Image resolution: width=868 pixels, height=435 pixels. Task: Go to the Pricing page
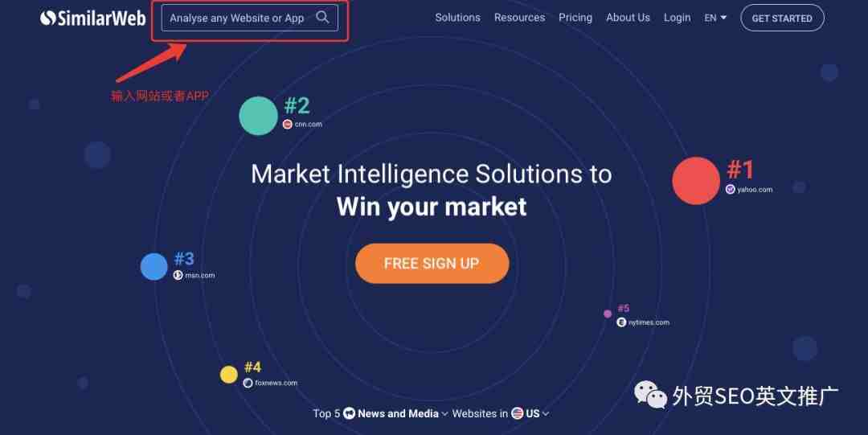[x=575, y=18]
